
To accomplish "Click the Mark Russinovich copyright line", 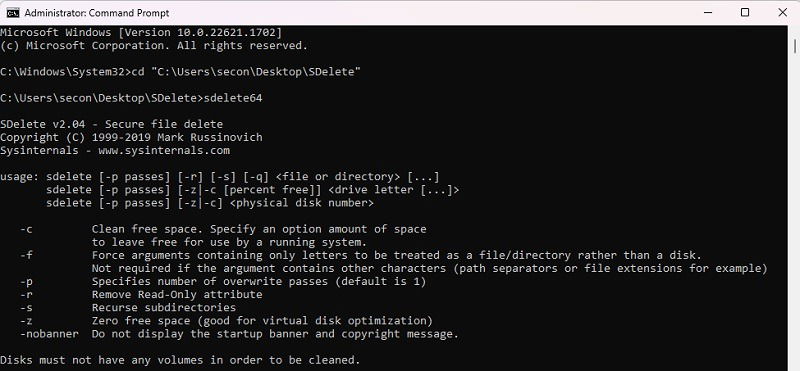I will click(x=131, y=137).
